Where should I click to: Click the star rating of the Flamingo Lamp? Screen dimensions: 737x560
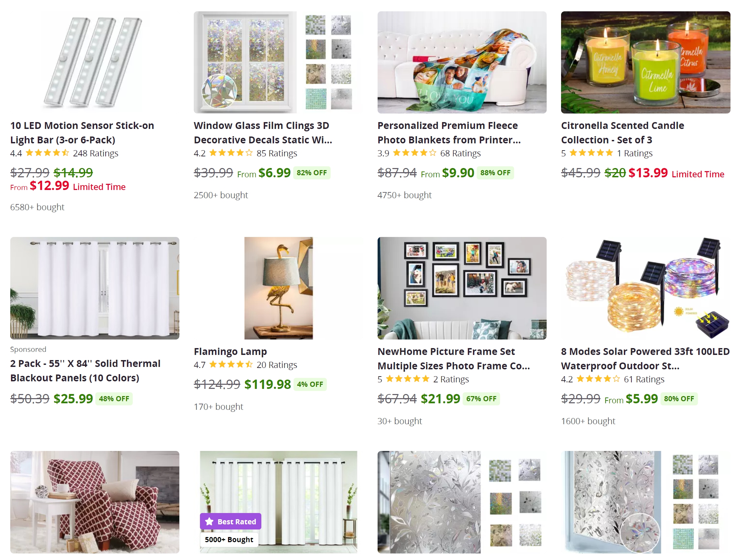click(x=231, y=365)
